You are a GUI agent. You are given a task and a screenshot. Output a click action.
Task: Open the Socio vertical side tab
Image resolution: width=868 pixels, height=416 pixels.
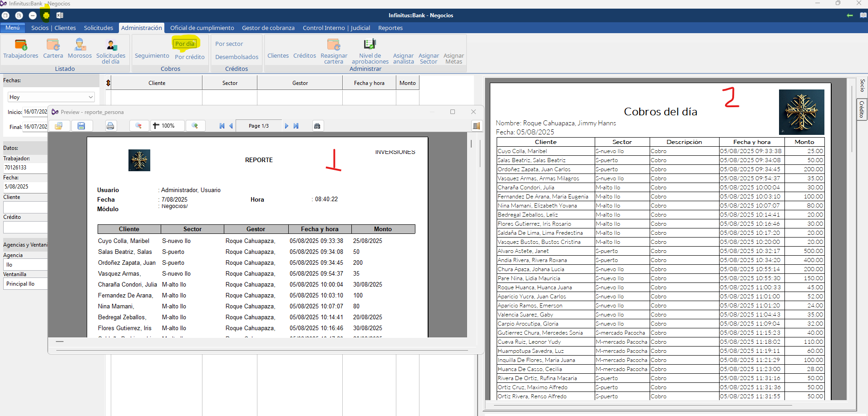[862, 85]
